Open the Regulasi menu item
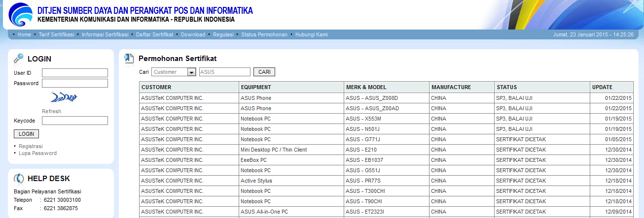The width and height of the screenshot is (644, 218). tap(223, 34)
